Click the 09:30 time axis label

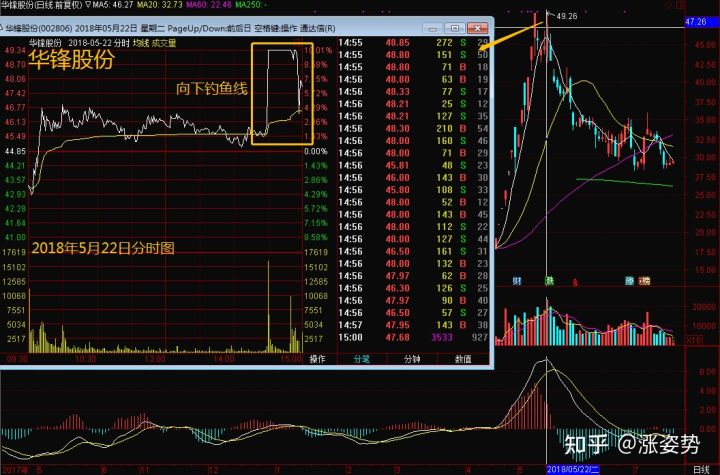(x=15, y=359)
